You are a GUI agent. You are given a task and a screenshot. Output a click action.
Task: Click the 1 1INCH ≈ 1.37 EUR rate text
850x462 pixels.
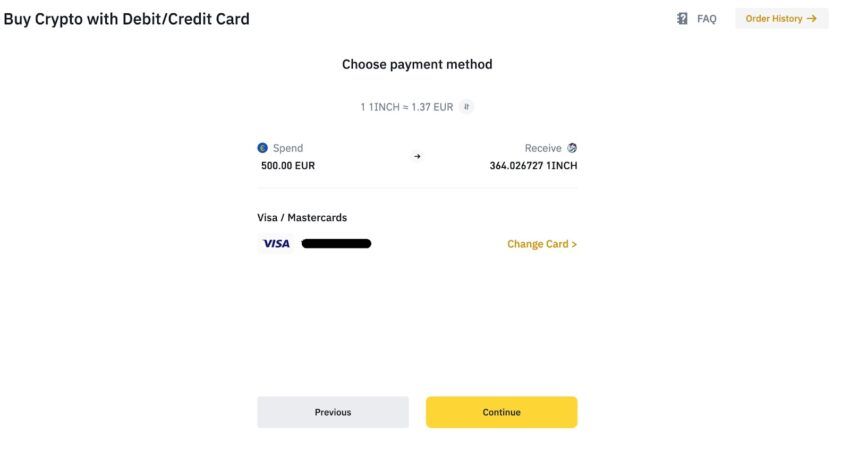click(x=407, y=107)
